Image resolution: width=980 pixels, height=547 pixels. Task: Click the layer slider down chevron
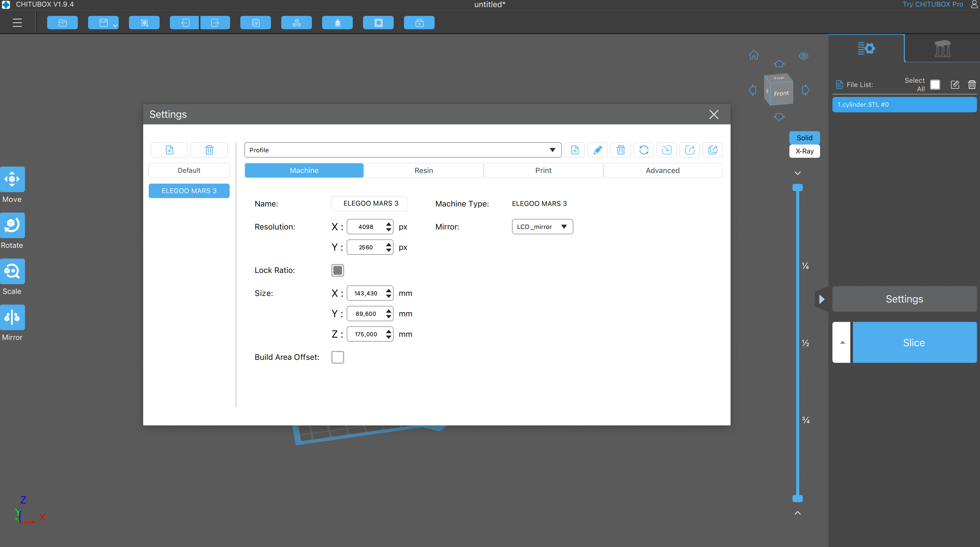click(x=797, y=173)
